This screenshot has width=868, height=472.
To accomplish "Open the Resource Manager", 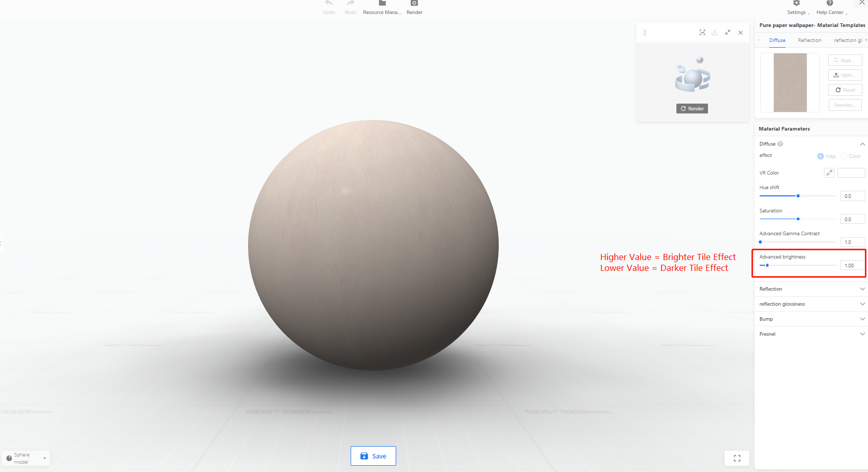I will tap(382, 7).
